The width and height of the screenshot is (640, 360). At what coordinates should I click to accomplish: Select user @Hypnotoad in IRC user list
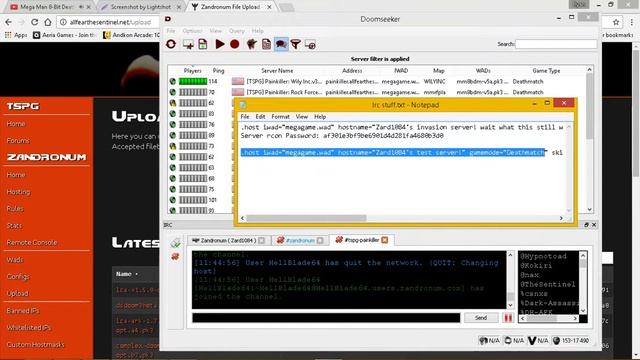tap(543, 256)
